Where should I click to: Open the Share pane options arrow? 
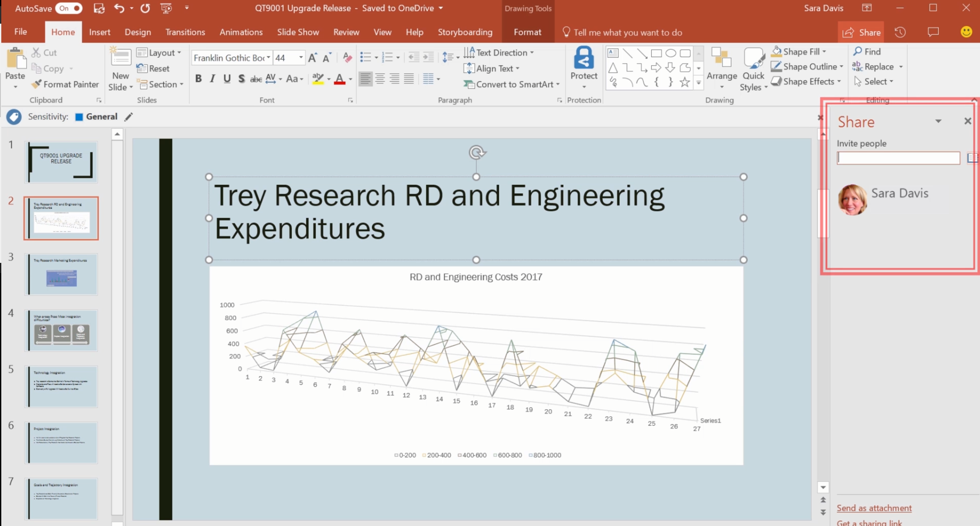(938, 121)
